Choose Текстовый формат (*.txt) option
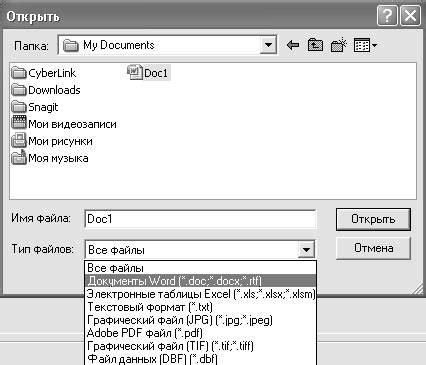 coord(200,307)
